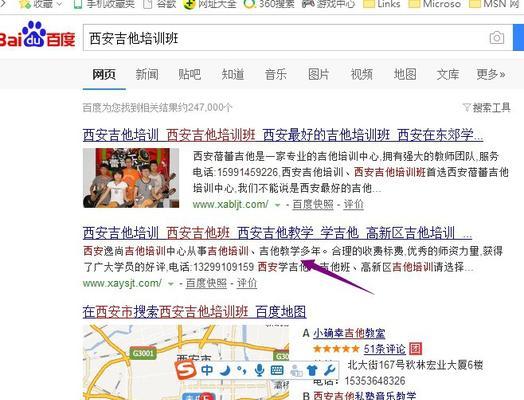
Task: Expand dropdown arrow beside www.xaysjt.com
Action: point(171,284)
